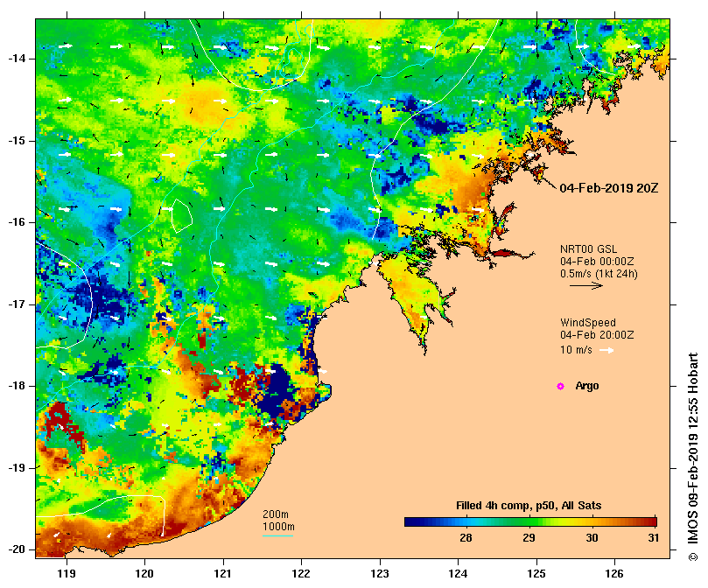Click the longitude axis label 124

(x=459, y=574)
